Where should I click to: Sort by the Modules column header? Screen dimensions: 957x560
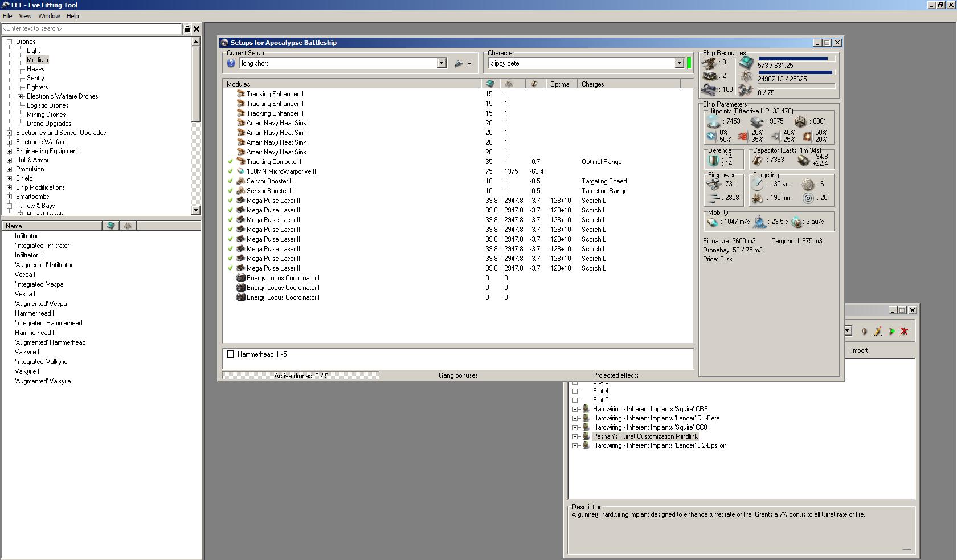point(353,84)
